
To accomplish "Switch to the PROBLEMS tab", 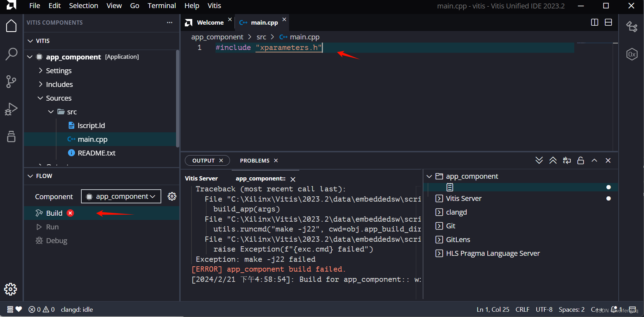I will (x=255, y=160).
